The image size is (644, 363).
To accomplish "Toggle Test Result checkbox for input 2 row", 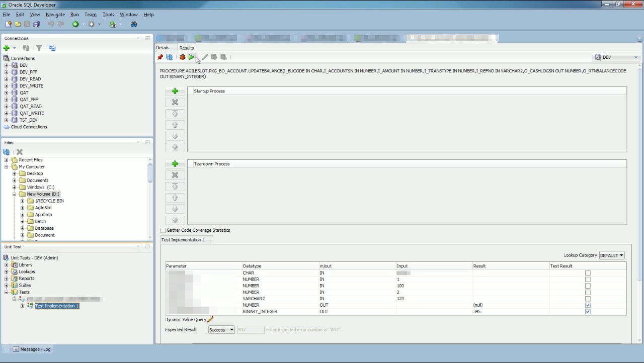I will pyautogui.click(x=588, y=292).
